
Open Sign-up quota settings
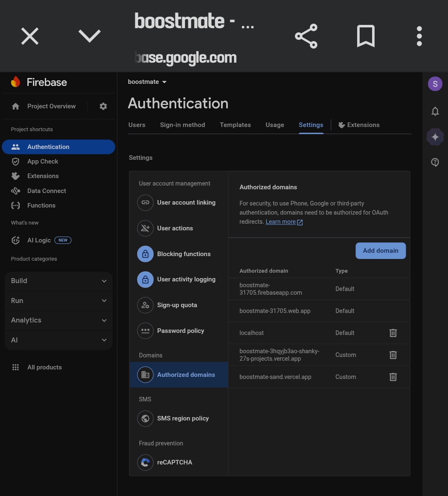coord(179,305)
